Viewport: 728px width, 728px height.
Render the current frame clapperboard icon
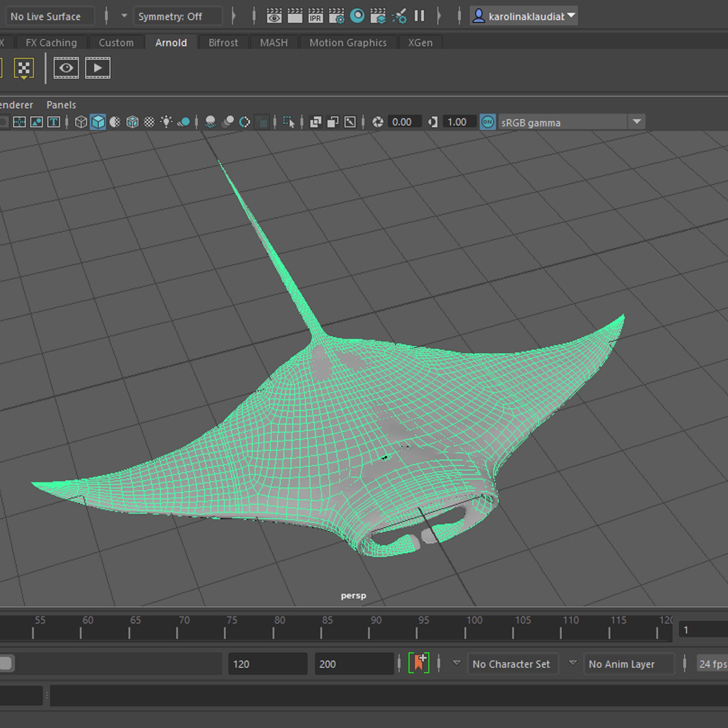(295, 16)
